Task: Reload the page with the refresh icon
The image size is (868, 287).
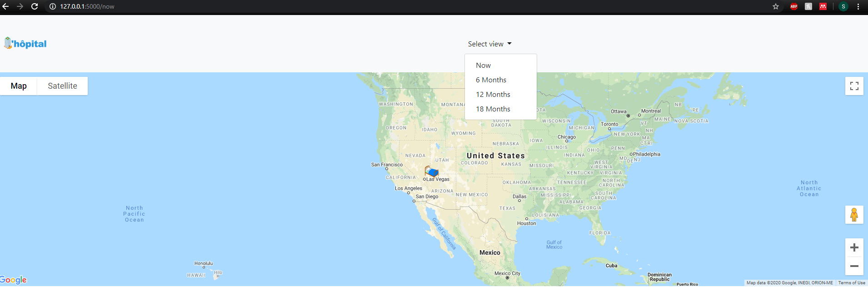Action: [x=35, y=6]
